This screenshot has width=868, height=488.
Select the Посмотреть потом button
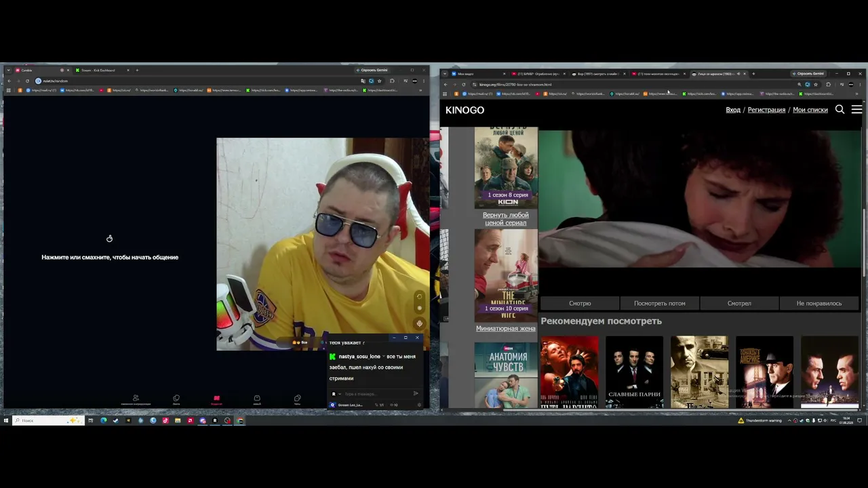pyautogui.click(x=659, y=303)
